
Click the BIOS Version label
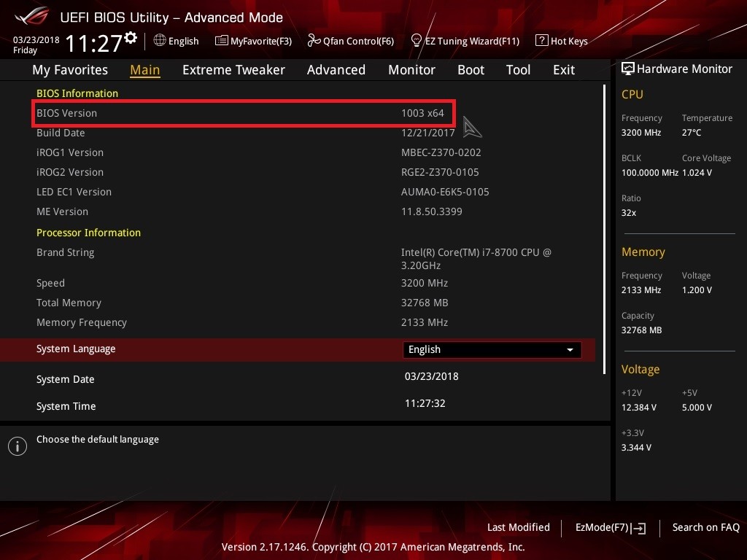tap(66, 113)
